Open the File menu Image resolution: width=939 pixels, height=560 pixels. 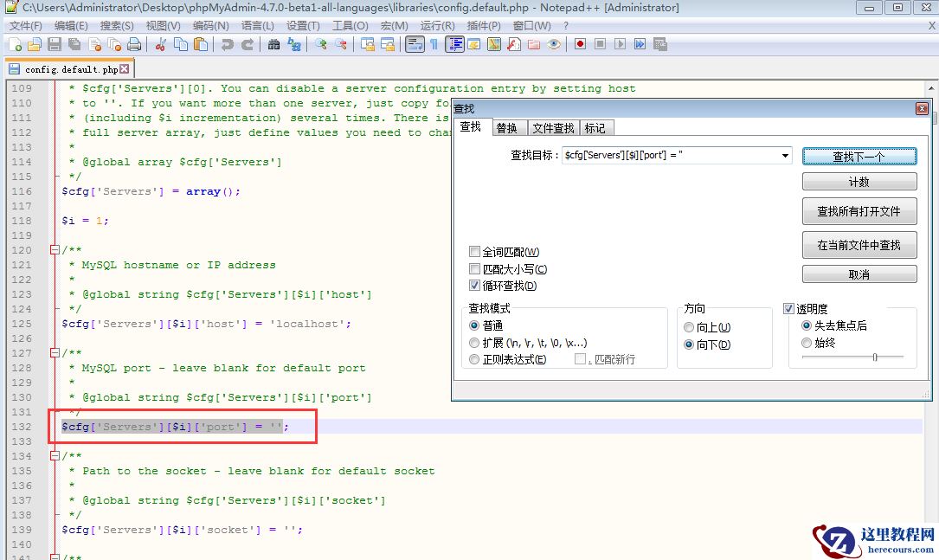[26, 26]
